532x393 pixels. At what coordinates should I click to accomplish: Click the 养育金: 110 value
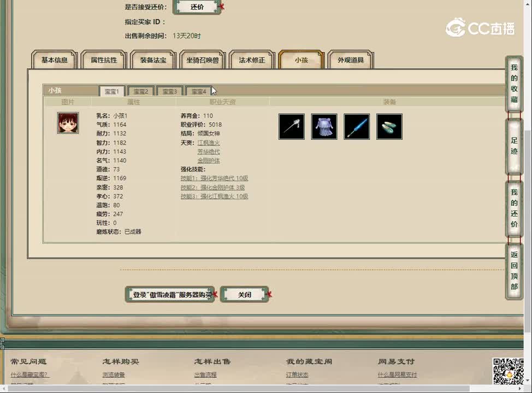[x=197, y=116]
